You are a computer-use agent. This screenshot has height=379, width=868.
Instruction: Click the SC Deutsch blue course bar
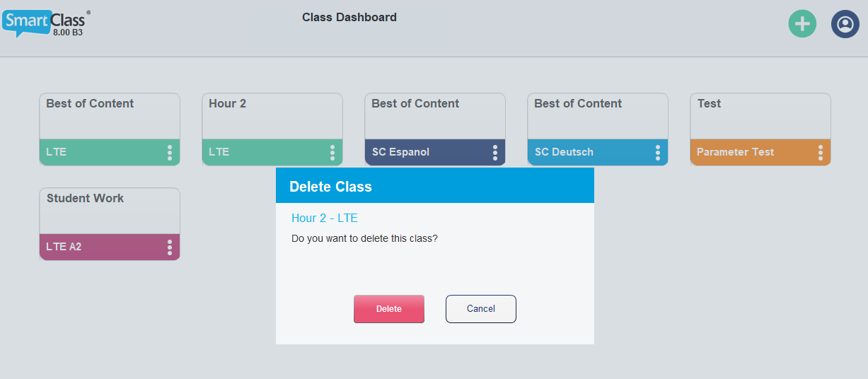(598, 152)
